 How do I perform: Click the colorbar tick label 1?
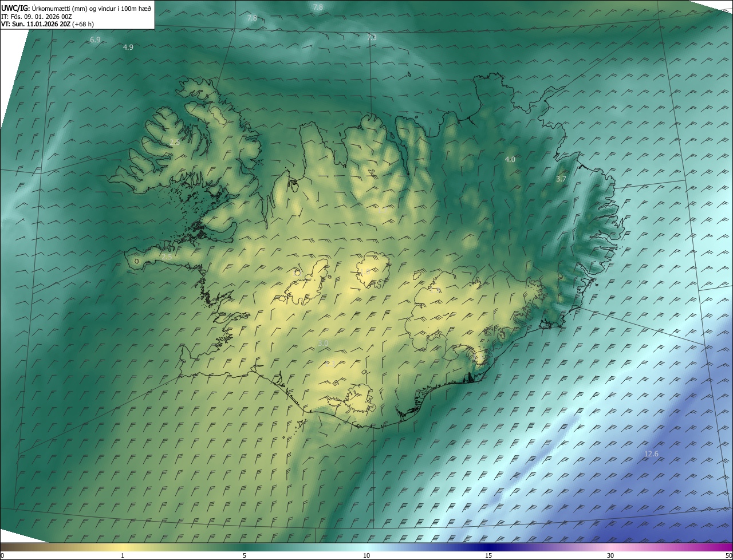pos(123,555)
